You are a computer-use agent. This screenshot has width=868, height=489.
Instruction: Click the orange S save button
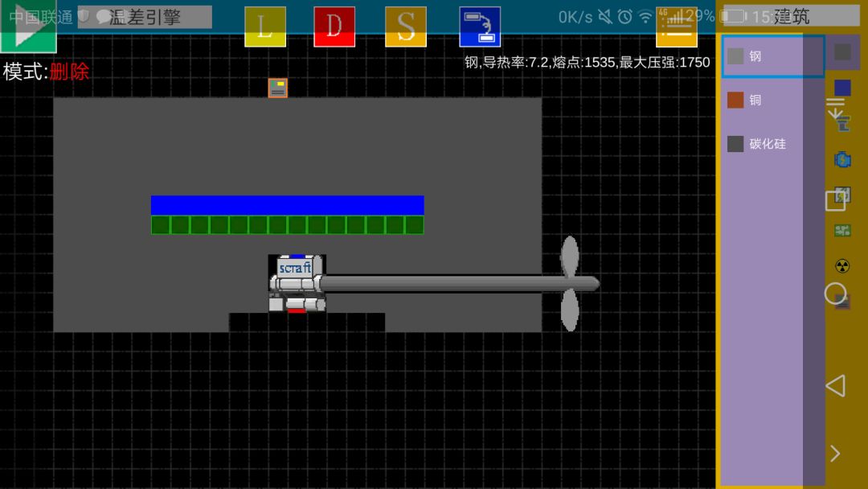(x=406, y=27)
